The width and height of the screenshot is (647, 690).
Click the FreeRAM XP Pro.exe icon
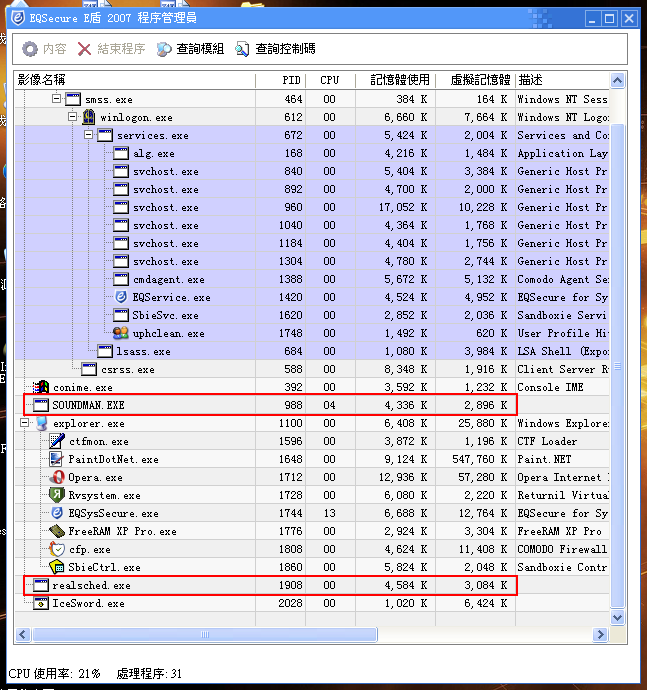click(x=57, y=531)
